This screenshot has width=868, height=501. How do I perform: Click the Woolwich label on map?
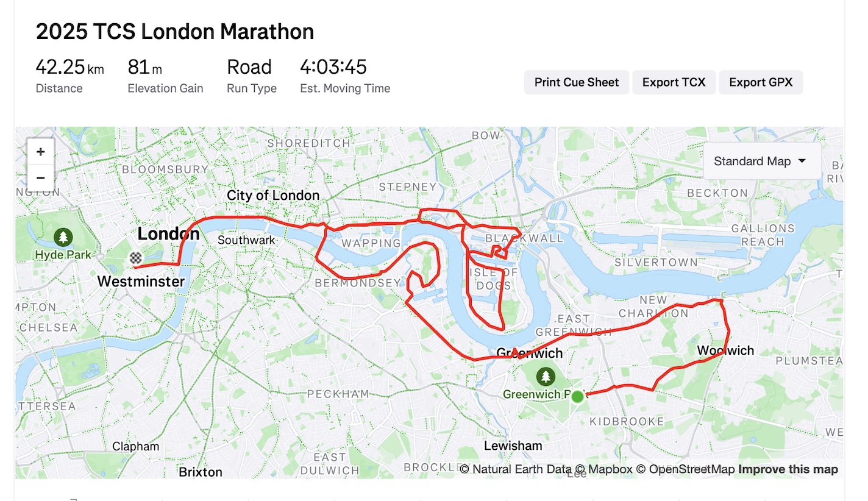click(725, 350)
